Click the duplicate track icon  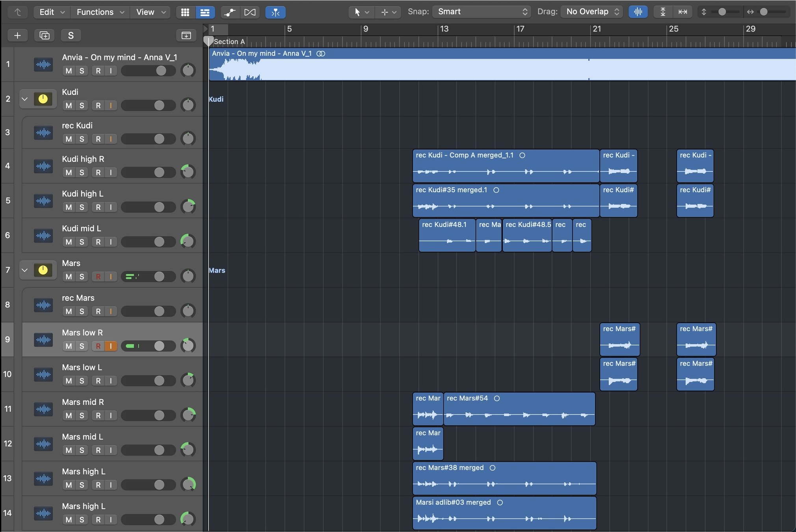tap(45, 35)
